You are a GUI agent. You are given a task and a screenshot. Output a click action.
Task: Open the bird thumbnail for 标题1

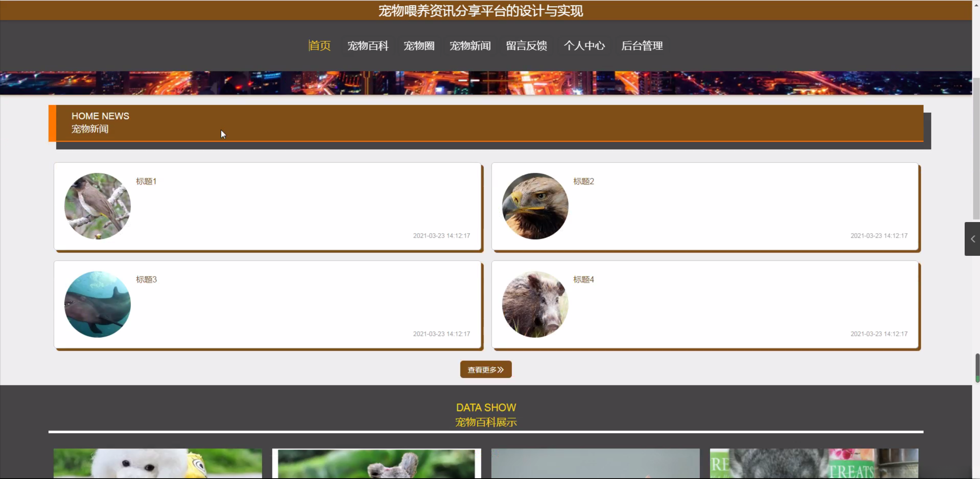[x=97, y=206]
